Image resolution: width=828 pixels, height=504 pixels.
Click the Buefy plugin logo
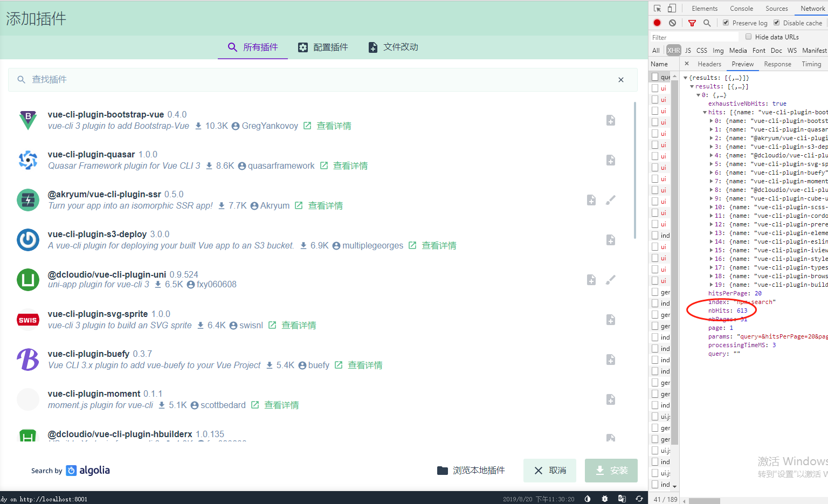(x=28, y=360)
